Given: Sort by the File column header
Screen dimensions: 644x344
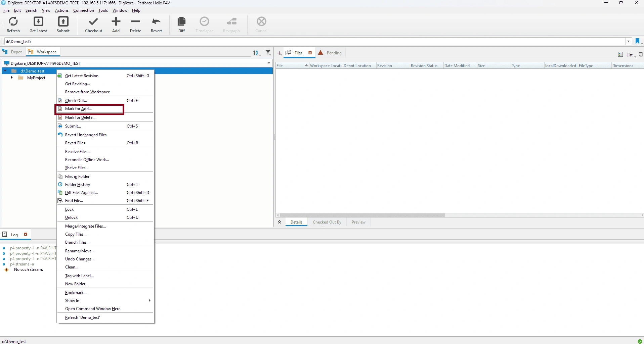Looking at the screenshot, I should pos(292,66).
